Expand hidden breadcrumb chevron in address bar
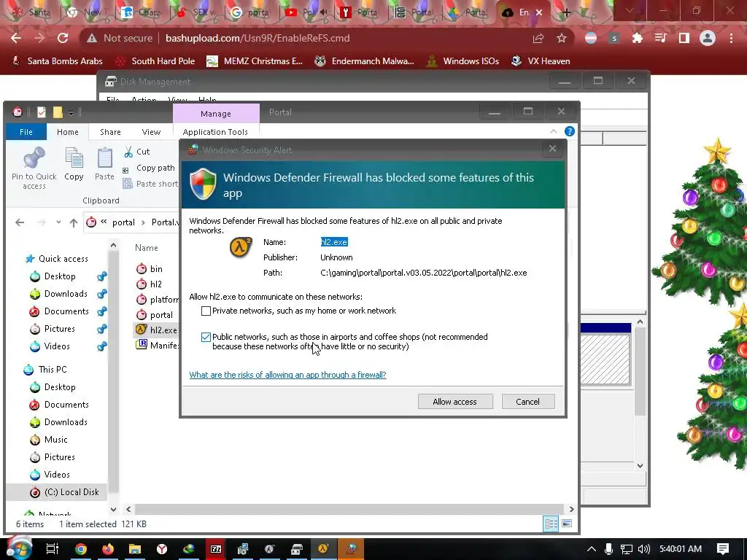747x560 pixels. pyautogui.click(x=104, y=222)
